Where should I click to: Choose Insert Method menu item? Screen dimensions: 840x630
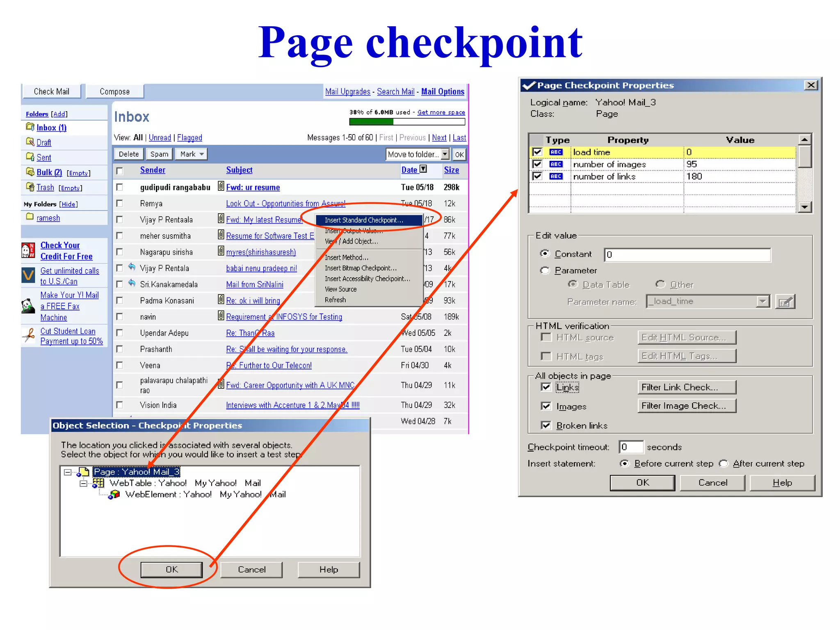369,258
